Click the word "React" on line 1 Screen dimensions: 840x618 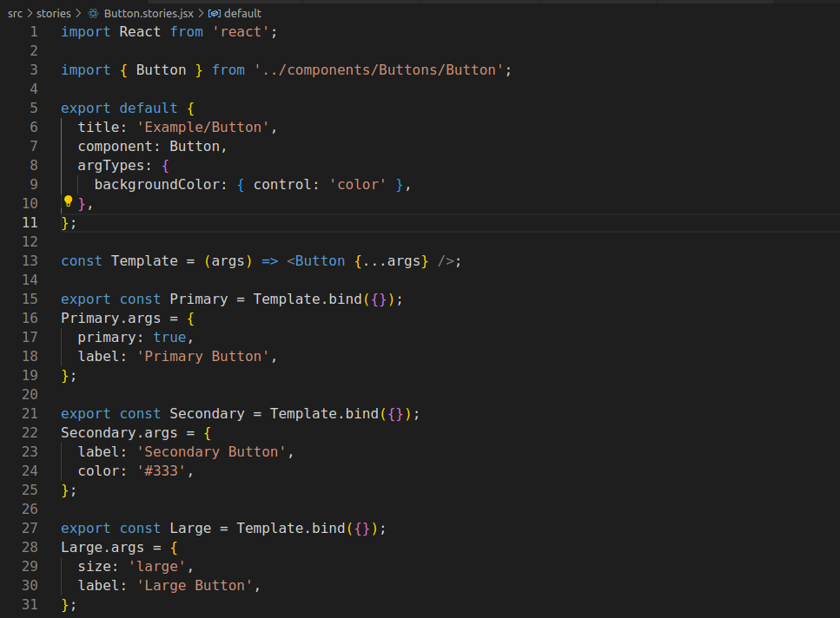tap(139, 31)
